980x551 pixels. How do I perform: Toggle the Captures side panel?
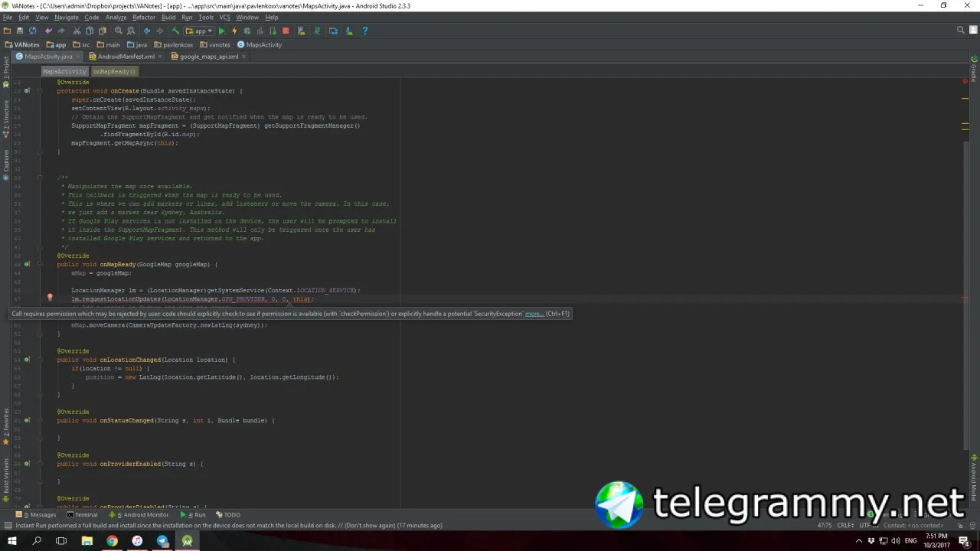click(x=6, y=165)
